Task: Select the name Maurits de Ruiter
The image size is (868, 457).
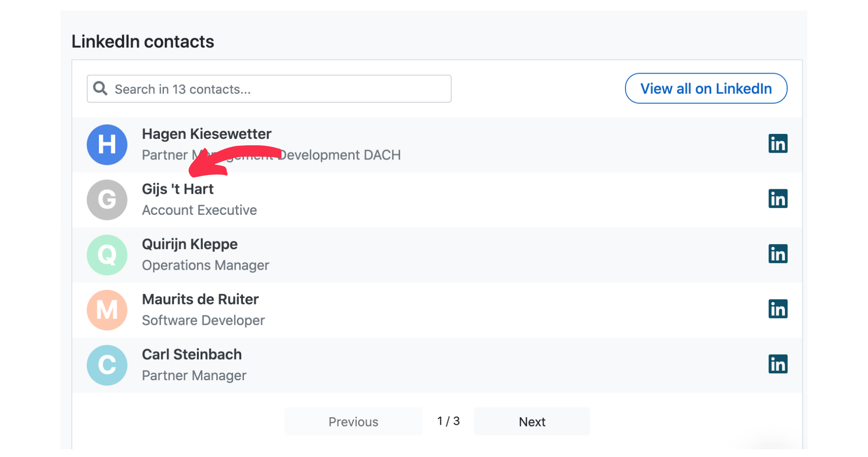Action: [200, 299]
